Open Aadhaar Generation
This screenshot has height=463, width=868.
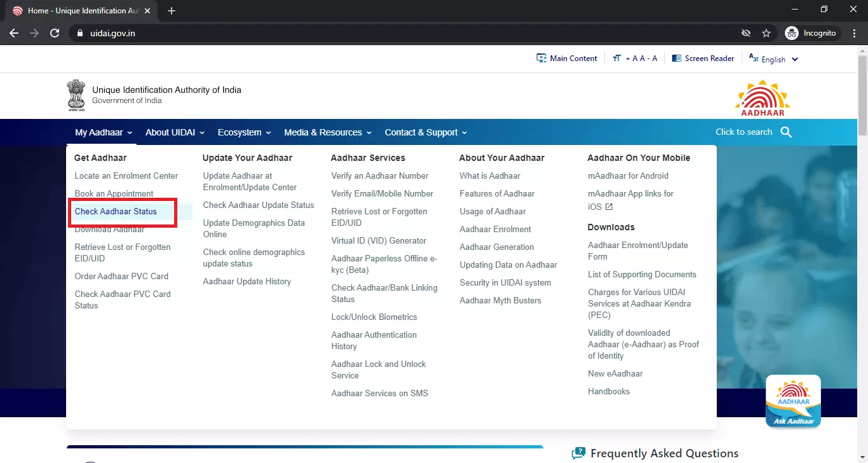(497, 247)
